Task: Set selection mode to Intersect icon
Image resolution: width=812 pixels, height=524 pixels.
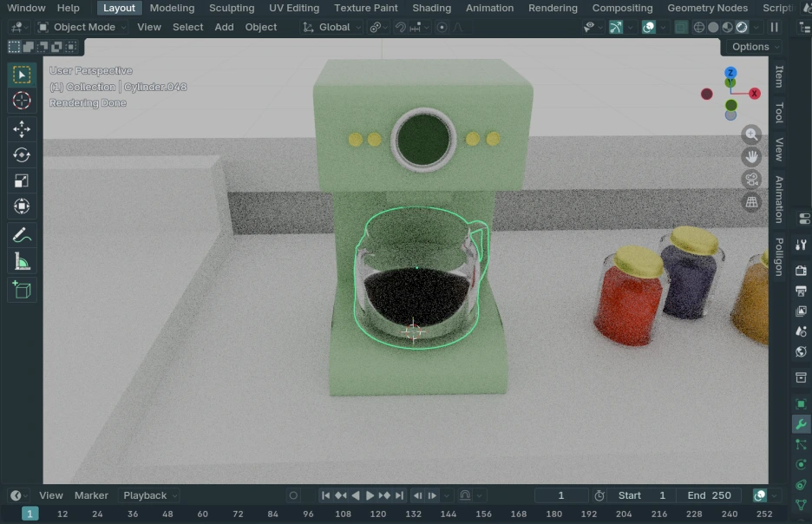Action: [71, 47]
